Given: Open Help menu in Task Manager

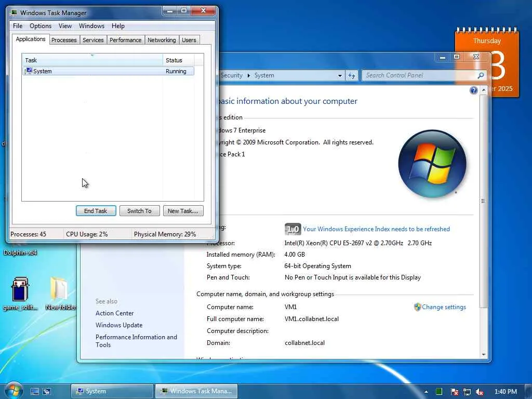Looking at the screenshot, I should click(x=118, y=26).
